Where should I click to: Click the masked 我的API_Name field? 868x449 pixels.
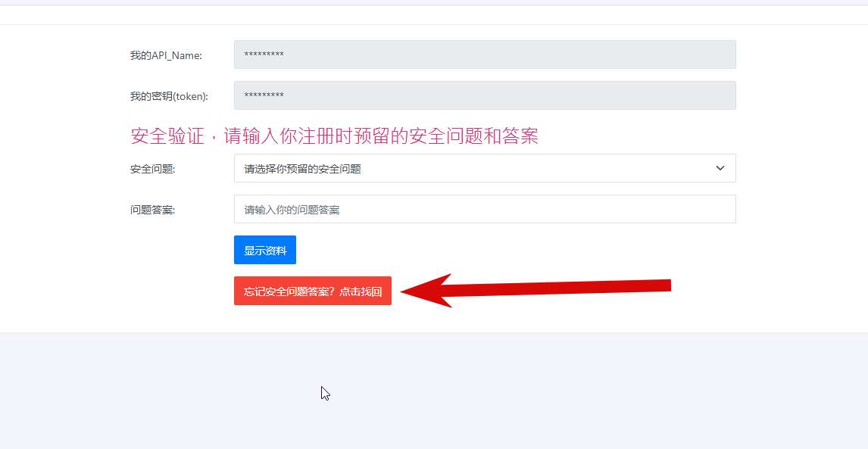pos(485,55)
